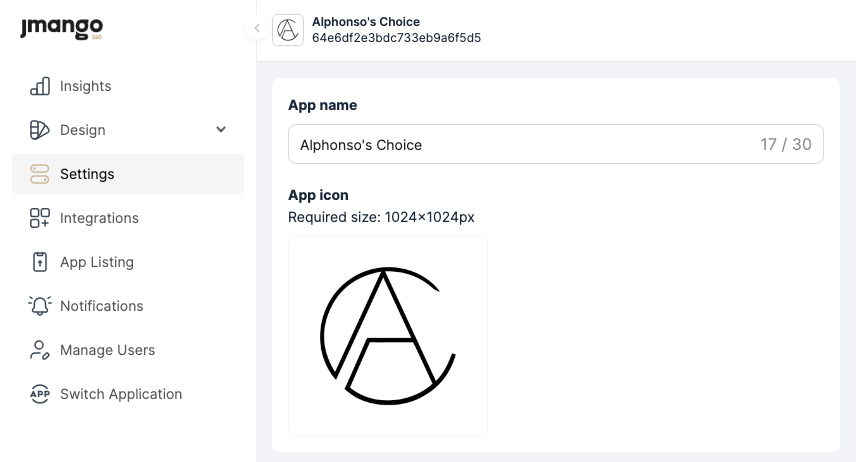
Task: Open the Integrations page
Action: pos(99,218)
